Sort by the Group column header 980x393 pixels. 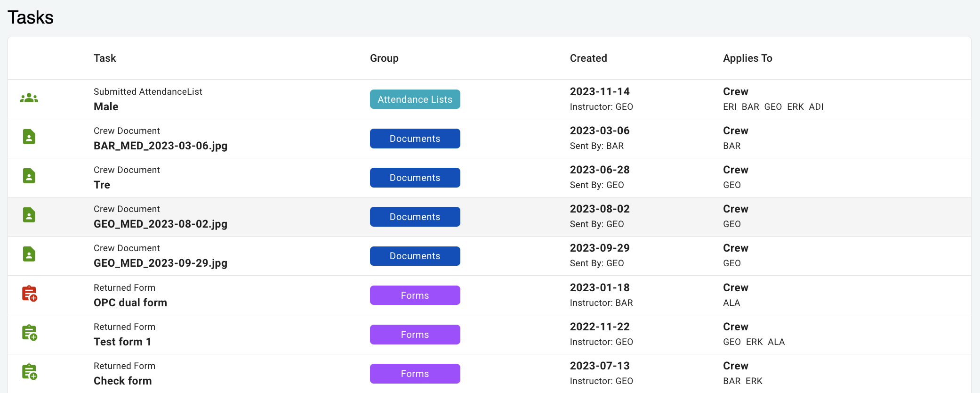click(x=384, y=58)
